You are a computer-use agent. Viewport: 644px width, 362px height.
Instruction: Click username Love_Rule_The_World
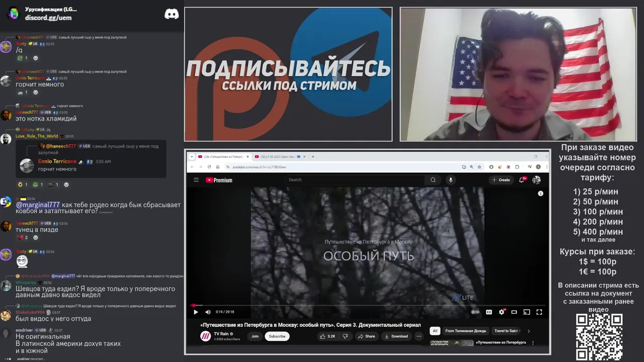coord(37,136)
